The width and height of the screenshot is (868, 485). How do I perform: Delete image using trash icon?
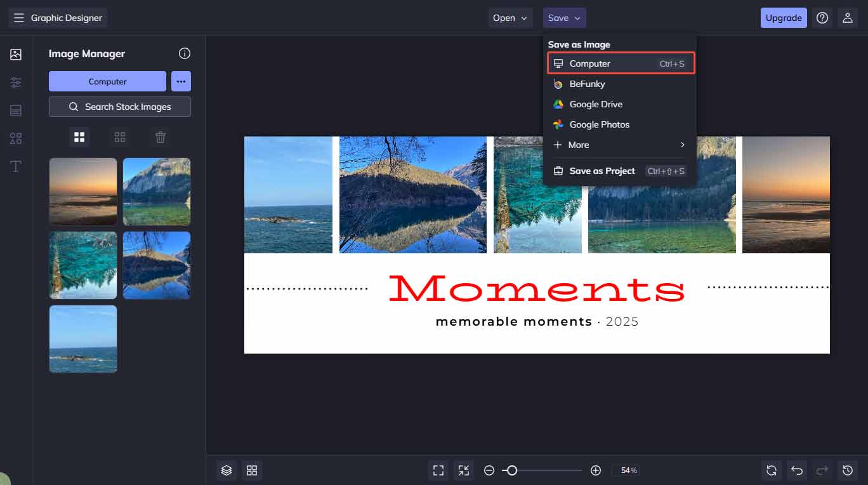pyautogui.click(x=161, y=137)
